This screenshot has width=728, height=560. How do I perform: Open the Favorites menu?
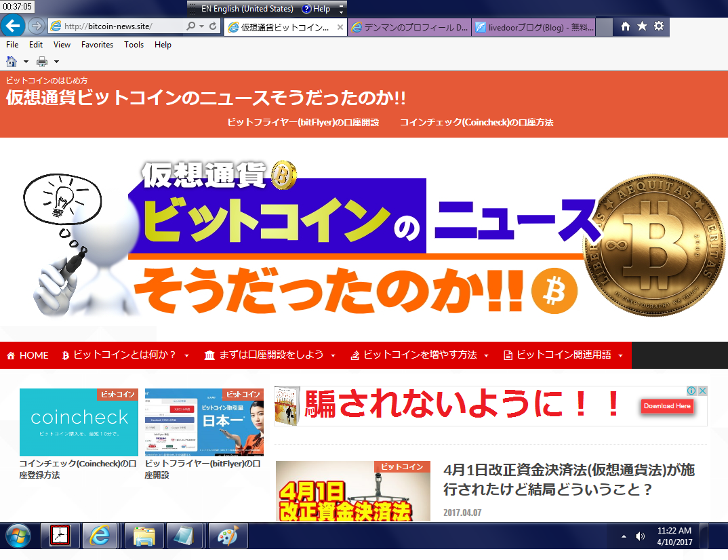point(97,45)
